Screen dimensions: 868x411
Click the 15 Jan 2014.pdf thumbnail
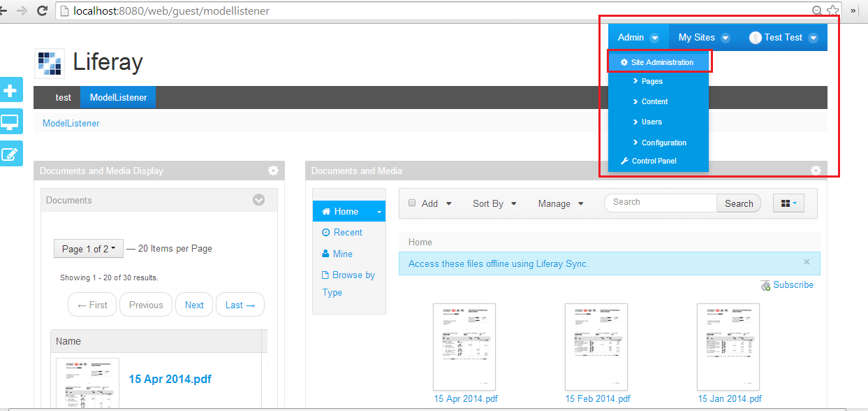(x=728, y=347)
